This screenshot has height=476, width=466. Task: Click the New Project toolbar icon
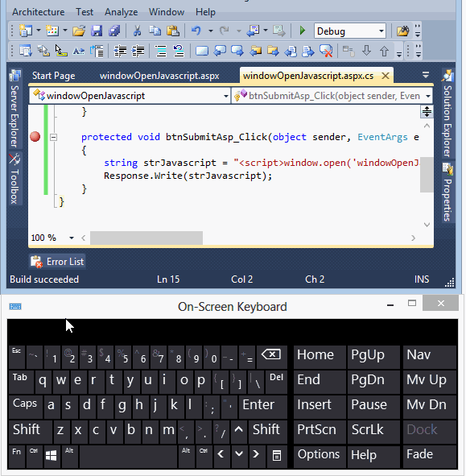pos(25,31)
